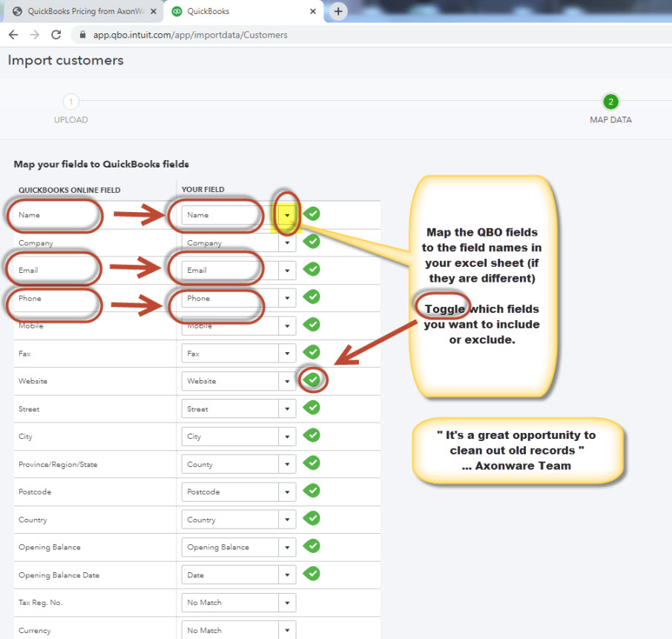Click the 'Currency' field label
672x639 pixels.
tap(34, 630)
